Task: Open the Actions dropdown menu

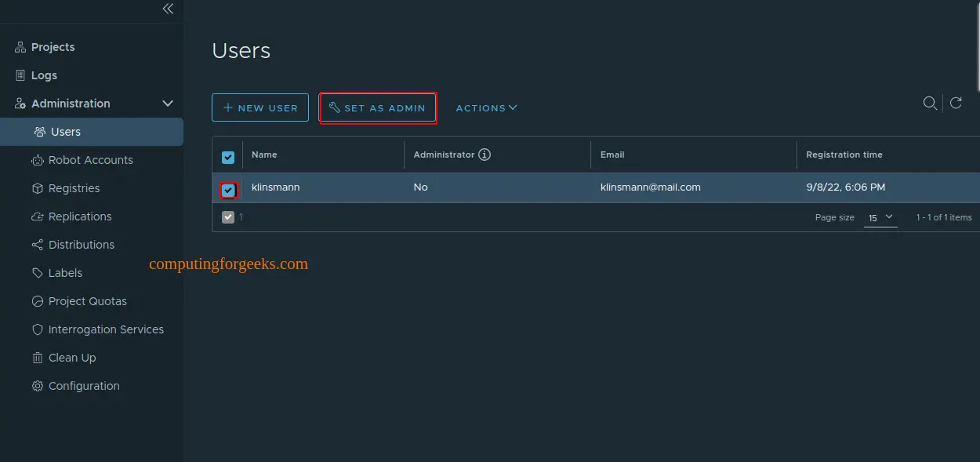Action: tap(486, 107)
